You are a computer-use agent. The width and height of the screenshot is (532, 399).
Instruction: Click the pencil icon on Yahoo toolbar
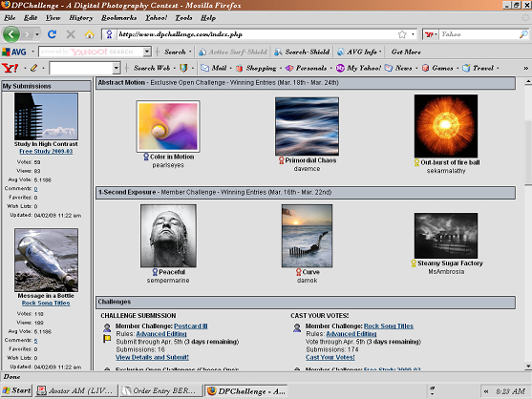coord(33,68)
